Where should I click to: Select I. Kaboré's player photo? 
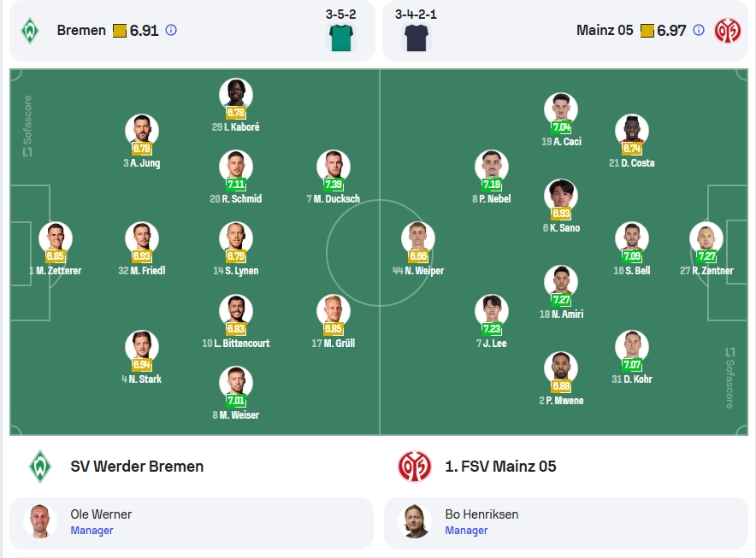pyautogui.click(x=236, y=95)
